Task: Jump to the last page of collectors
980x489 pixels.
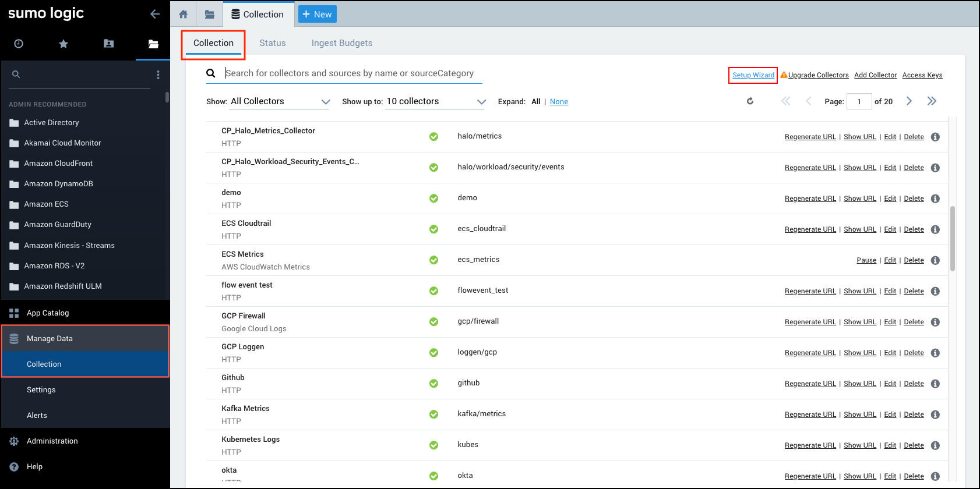Action: click(932, 101)
